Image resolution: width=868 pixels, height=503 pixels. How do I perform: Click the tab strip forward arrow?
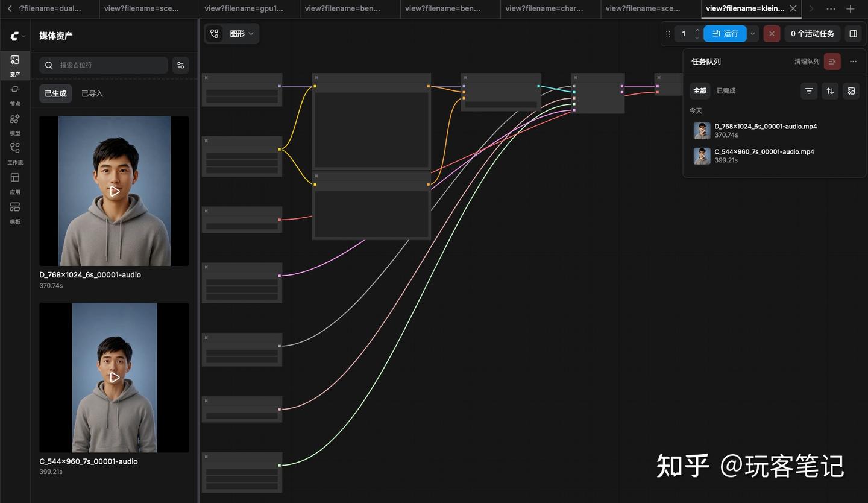click(x=811, y=8)
